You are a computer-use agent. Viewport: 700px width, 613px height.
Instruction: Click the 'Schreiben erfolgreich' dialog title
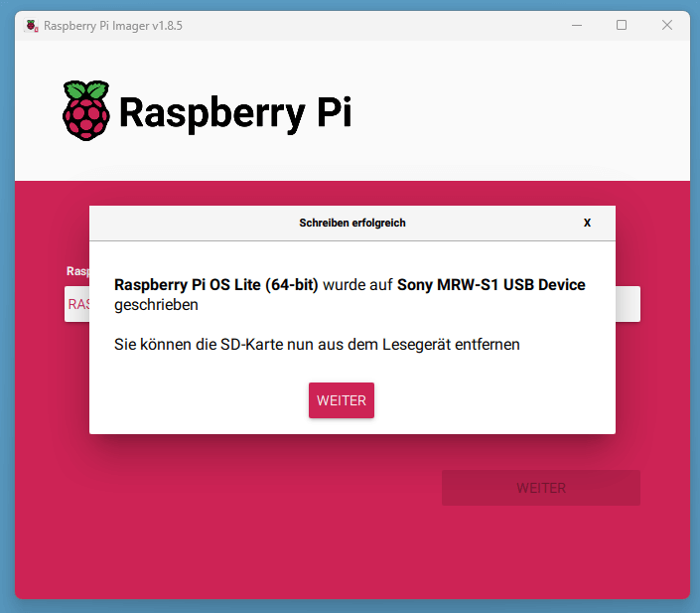(352, 223)
